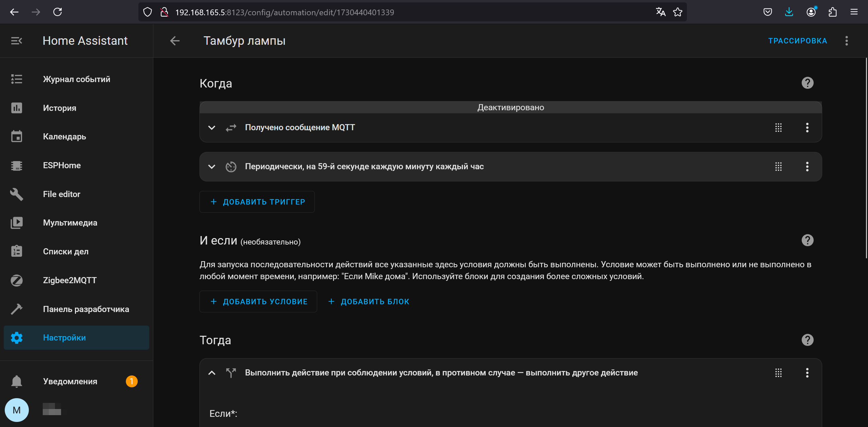Image resolution: width=868 pixels, height=427 pixels.
Task: Click the Zigbee2MQTT sidebar icon
Action: click(x=17, y=280)
